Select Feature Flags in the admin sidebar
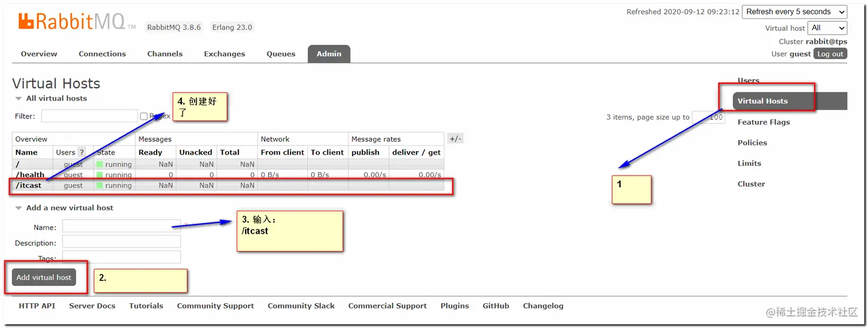The height and width of the screenshot is (328, 868). click(x=764, y=122)
